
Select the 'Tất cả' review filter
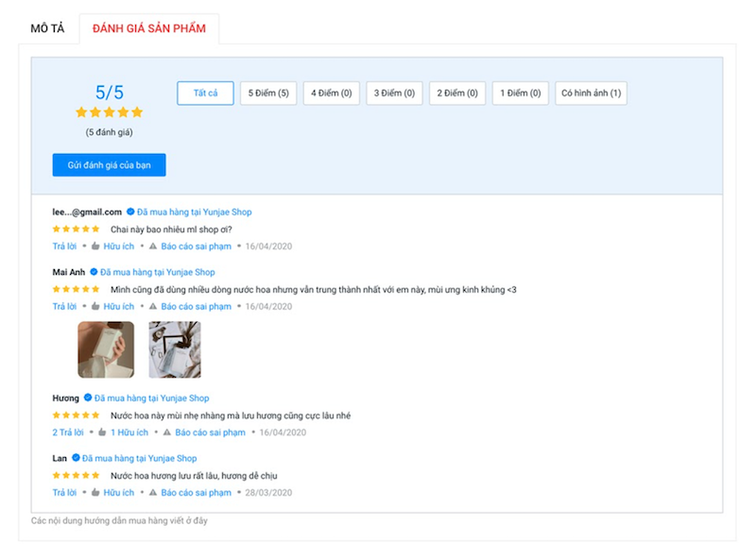[x=205, y=93]
